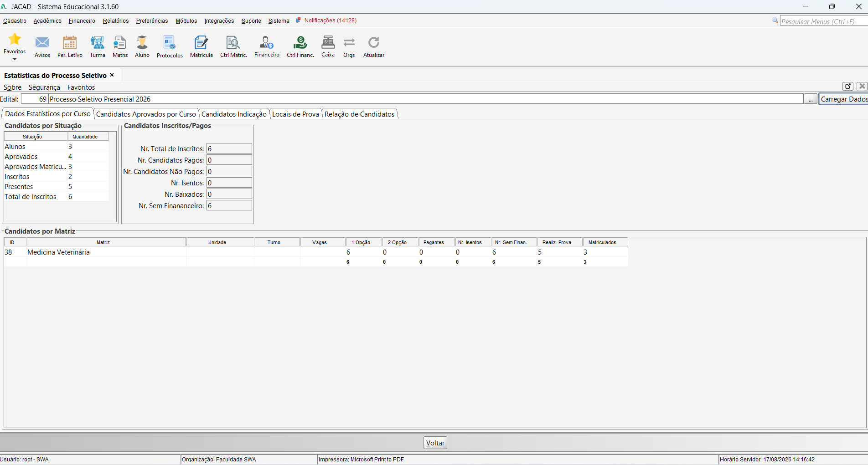This screenshot has width=868, height=465.
Task: Select the Alunos row
Action: pyautogui.click(x=57, y=147)
